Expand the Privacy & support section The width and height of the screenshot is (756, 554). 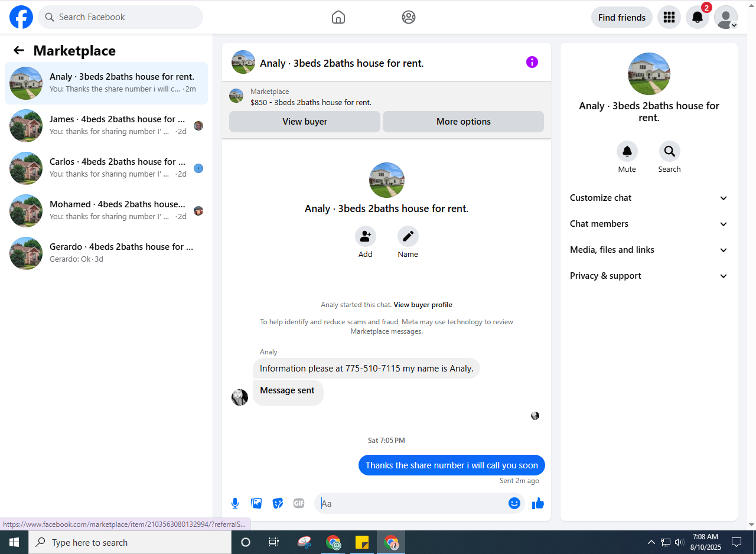pos(649,276)
